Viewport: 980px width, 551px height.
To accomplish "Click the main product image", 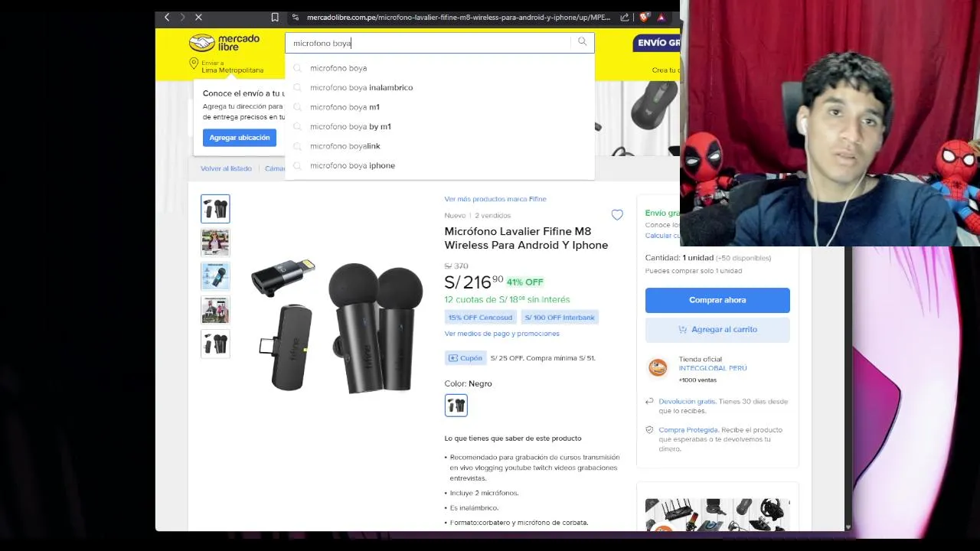I will [337, 327].
